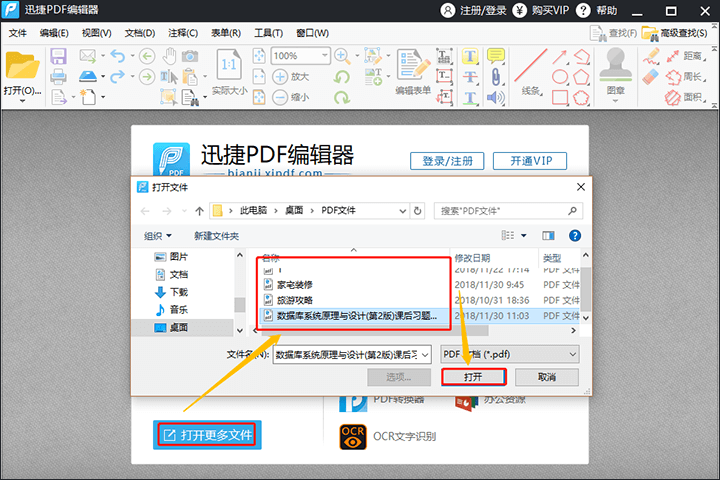Toggle the preview pane button in dialog
The height and width of the screenshot is (480, 720).
click(548, 235)
